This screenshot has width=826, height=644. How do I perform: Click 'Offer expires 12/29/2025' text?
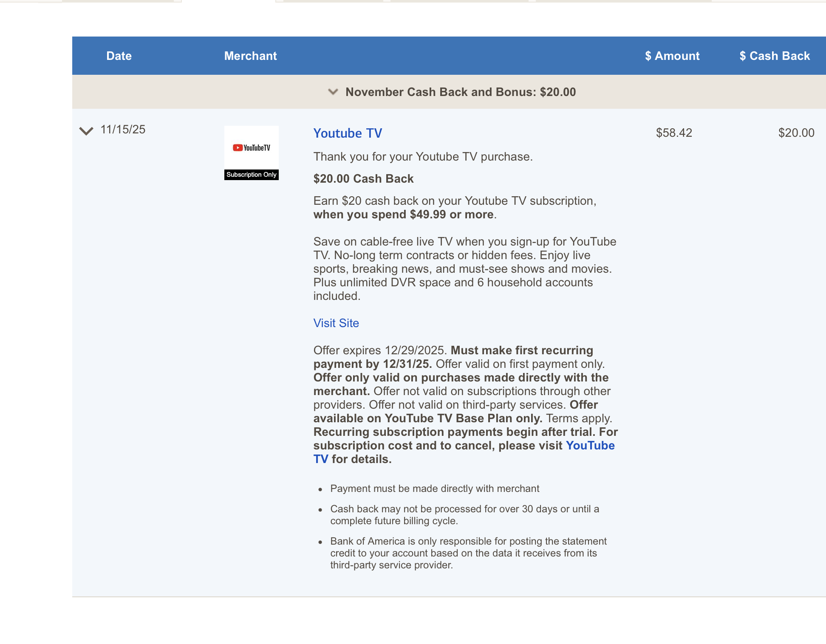coord(380,350)
